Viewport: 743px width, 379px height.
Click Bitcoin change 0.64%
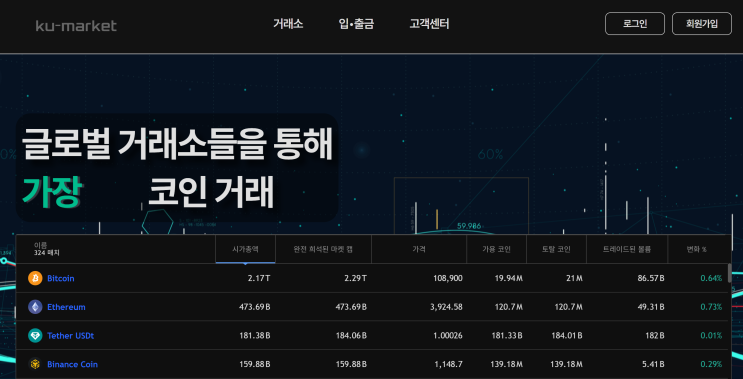point(711,279)
